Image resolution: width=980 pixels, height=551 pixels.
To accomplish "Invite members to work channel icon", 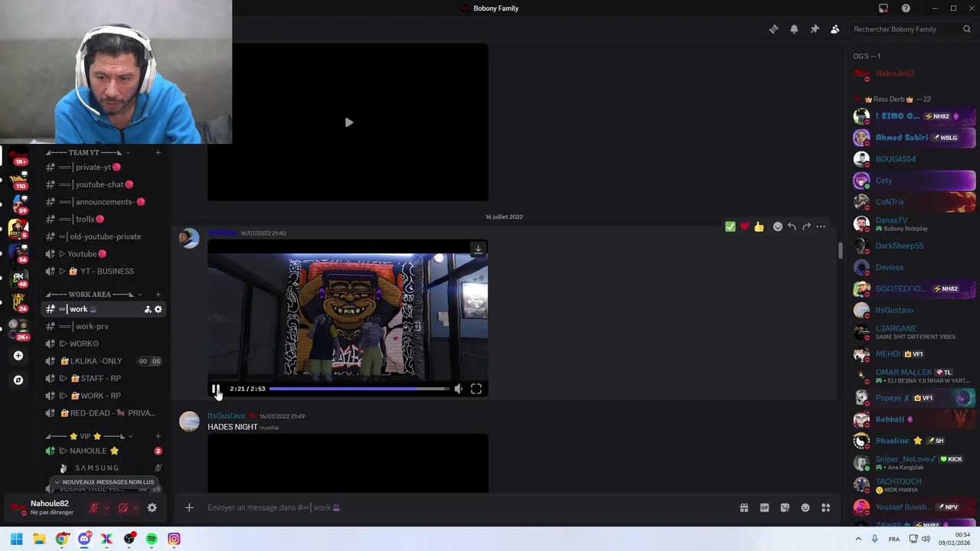I will pyautogui.click(x=147, y=309).
